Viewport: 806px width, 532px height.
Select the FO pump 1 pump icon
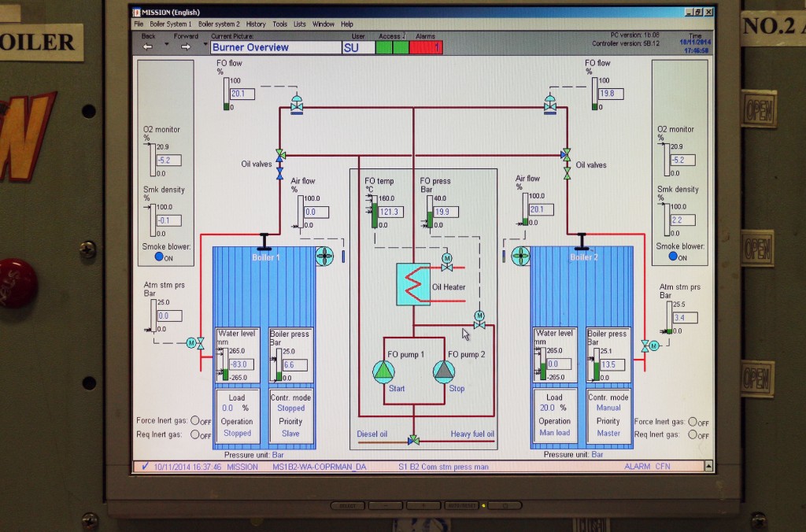tap(382, 372)
